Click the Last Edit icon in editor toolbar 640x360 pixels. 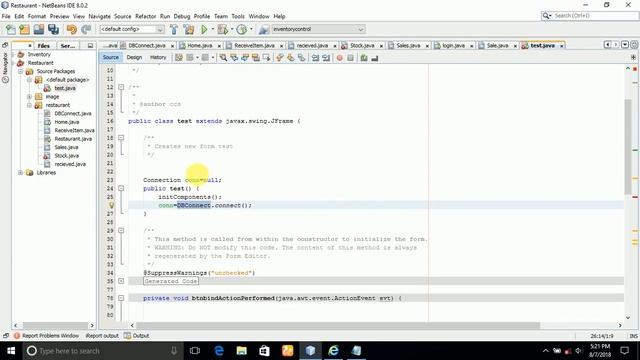[179, 58]
